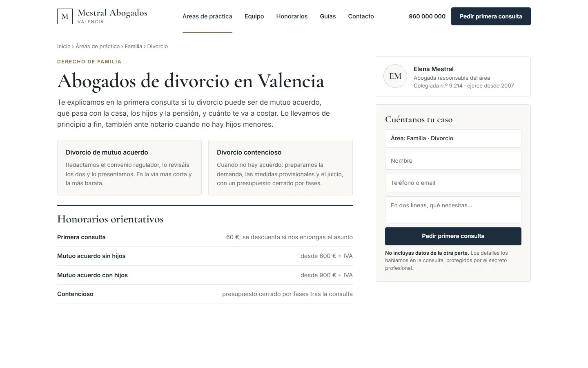Open the Divorcio contencioso card
The width and height of the screenshot is (588, 368).
pyautogui.click(x=281, y=168)
